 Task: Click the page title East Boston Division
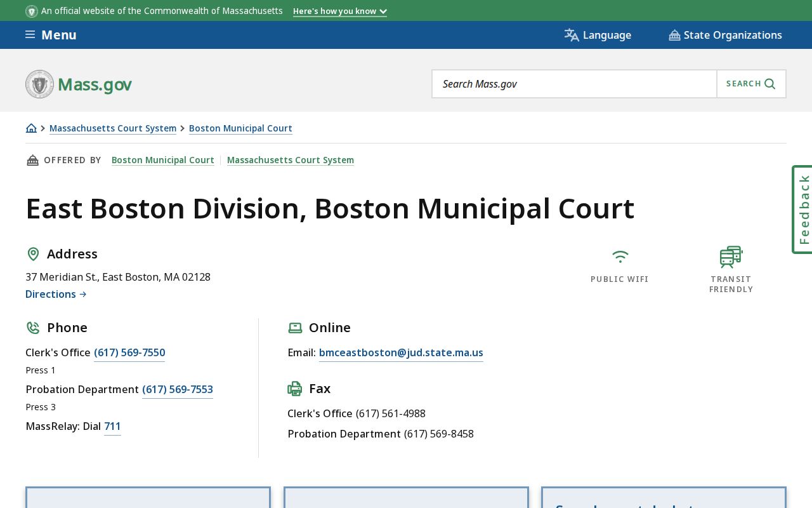pos(330,208)
